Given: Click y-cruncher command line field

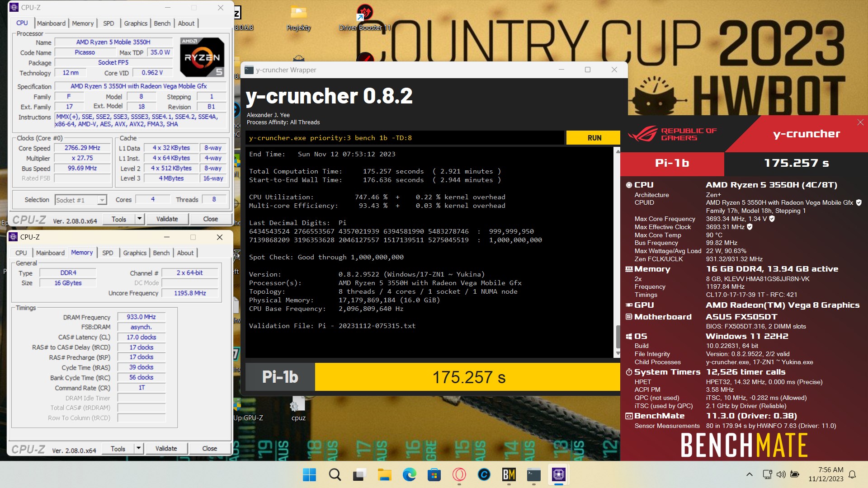Looking at the screenshot, I should click(405, 138).
